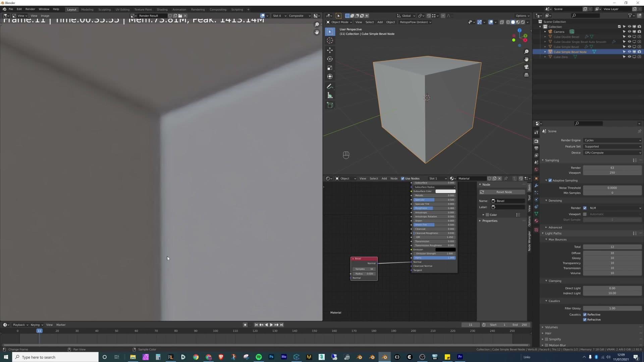This screenshot has width=644, height=362.
Task: Switch perspective/orthographic view in 3D viewport
Action: click(526, 75)
